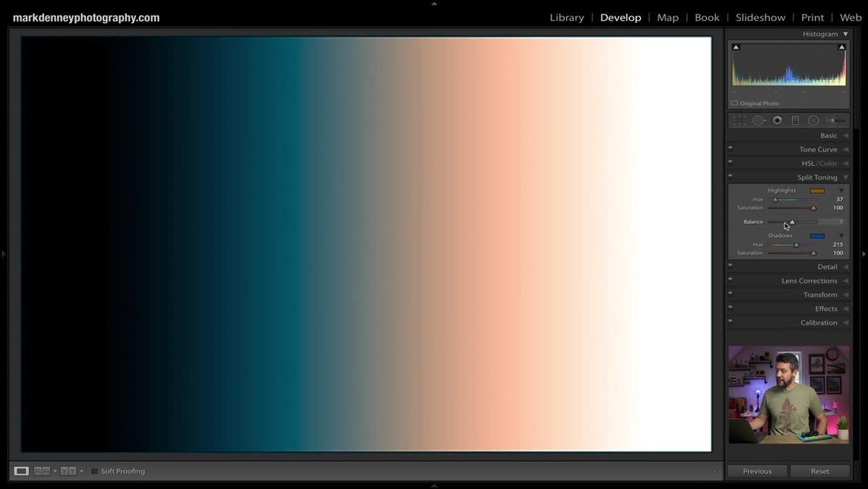Expand the Lens Corrections panel
Screen dimensions: 868x489
click(x=845, y=281)
